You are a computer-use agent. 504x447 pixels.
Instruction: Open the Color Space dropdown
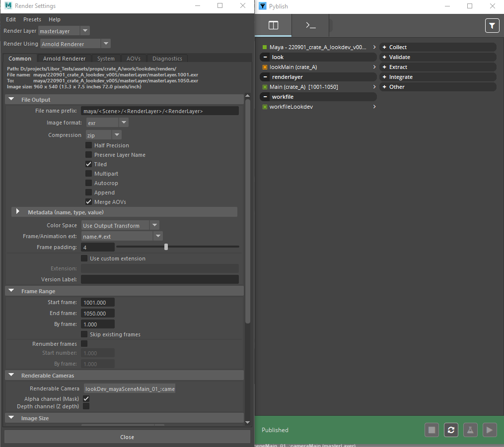coord(120,225)
